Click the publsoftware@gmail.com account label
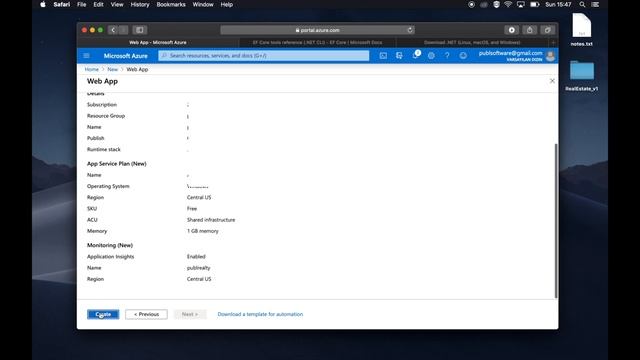This screenshot has height=360, width=640. [x=510, y=53]
